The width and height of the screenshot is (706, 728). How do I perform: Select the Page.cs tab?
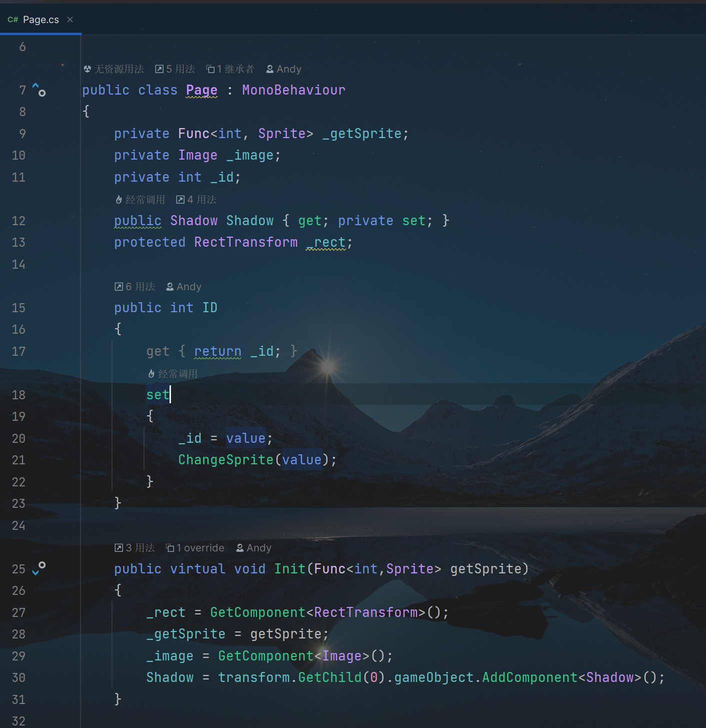tap(40, 20)
